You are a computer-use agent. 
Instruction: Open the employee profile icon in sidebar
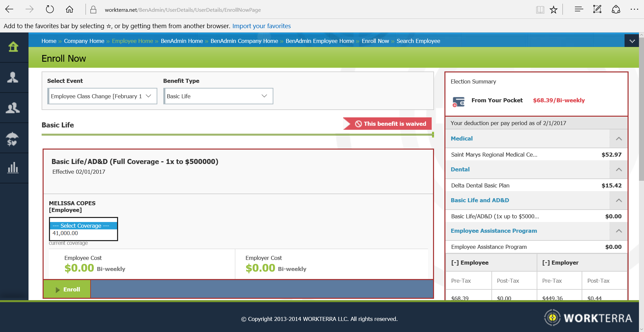click(13, 77)
